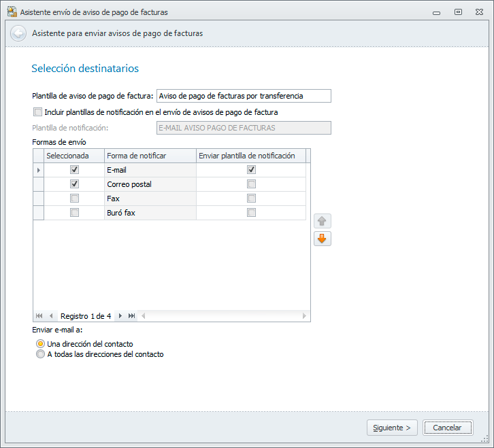Click the grid horizontal scrollbar

(221, 316)
